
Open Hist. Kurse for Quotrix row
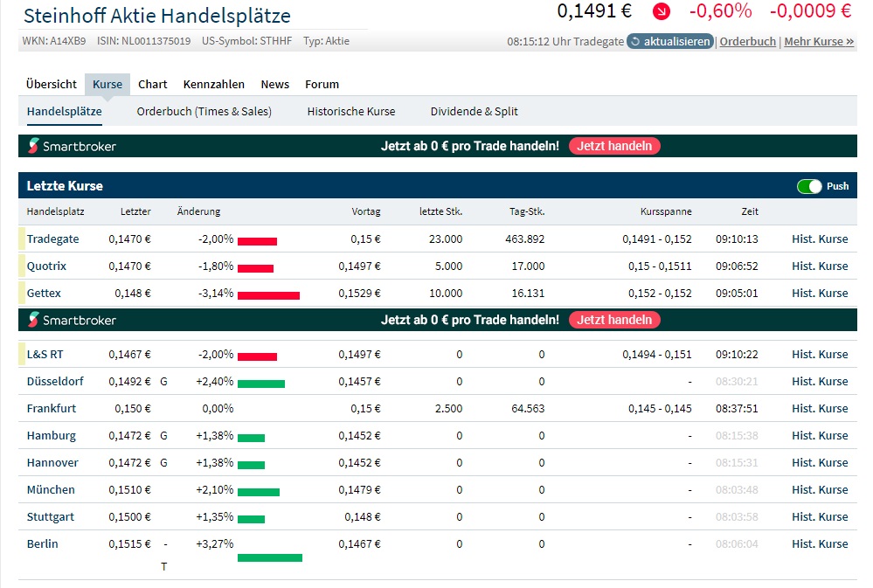[820, 266]
